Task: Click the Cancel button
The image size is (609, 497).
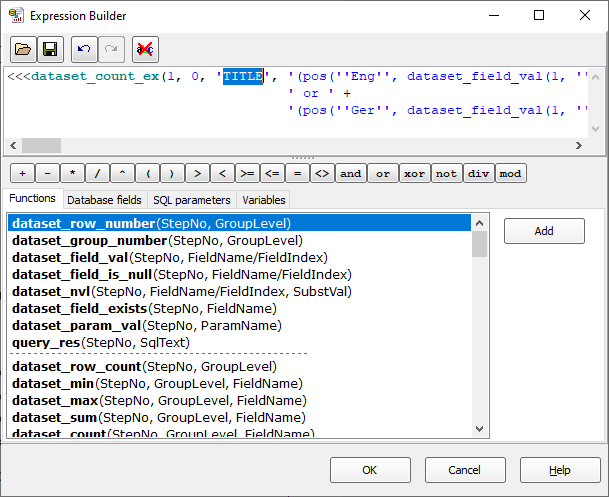Action: (x=464, y=470)
